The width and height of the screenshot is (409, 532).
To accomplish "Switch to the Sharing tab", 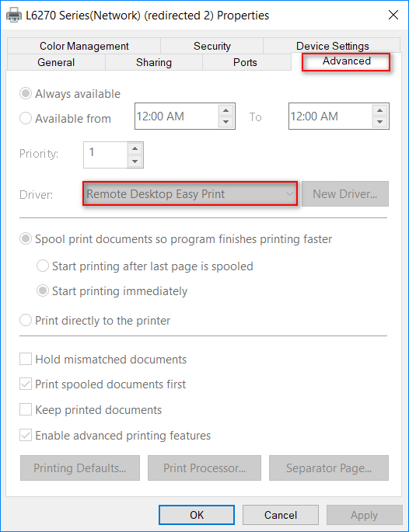I will 154,62.
